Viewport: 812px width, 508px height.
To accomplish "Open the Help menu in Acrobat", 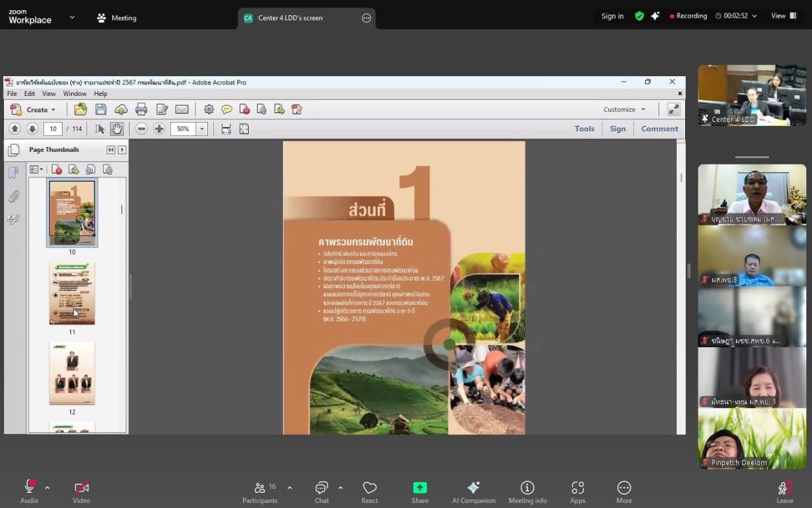I will pyautogui.click(x=101, y=93).
